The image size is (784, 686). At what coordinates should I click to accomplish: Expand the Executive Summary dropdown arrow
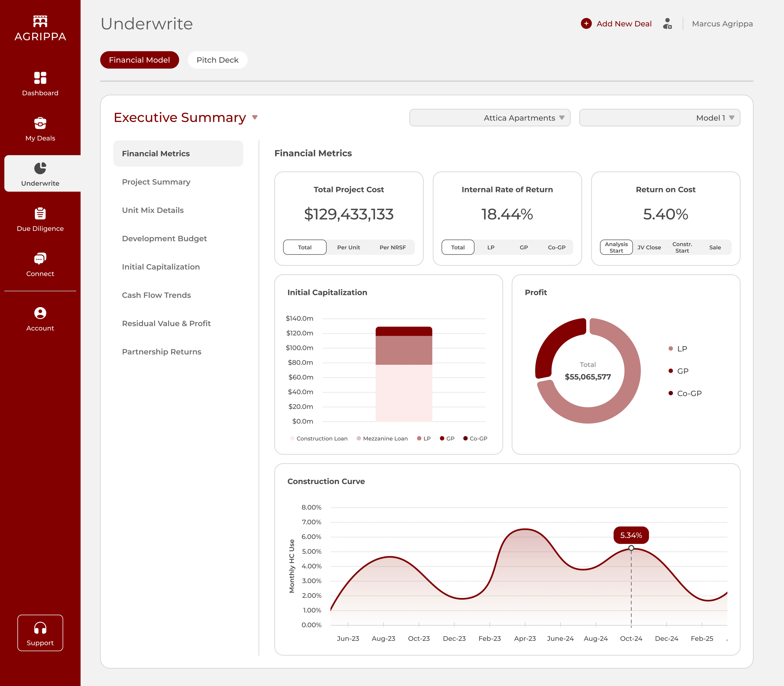[x=255, y=118]
